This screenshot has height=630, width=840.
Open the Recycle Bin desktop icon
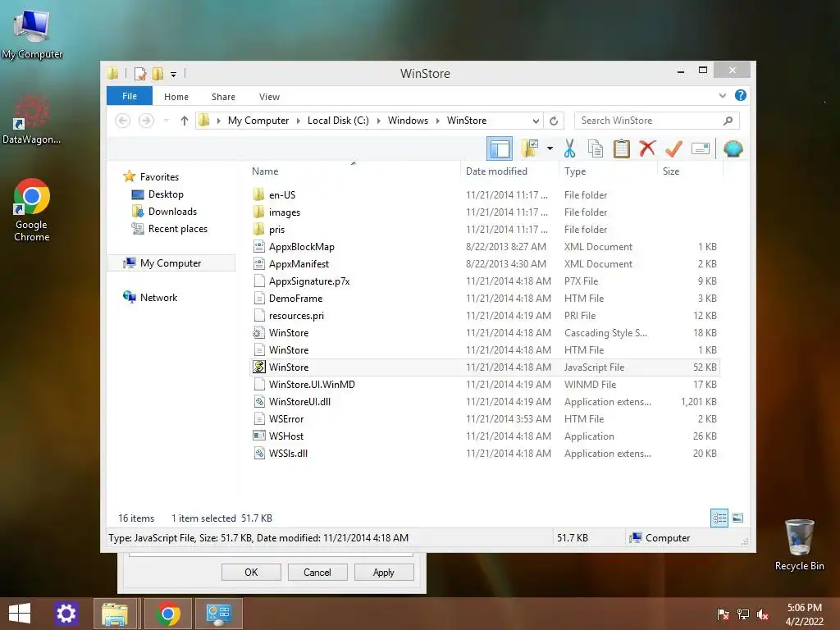point(799,545)
